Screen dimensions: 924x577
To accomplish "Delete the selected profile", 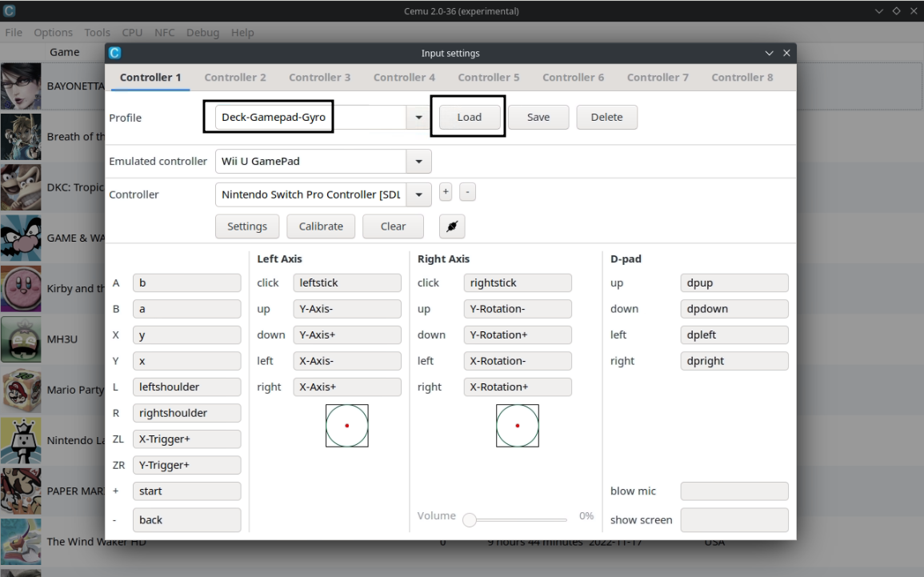I will 607,118.
